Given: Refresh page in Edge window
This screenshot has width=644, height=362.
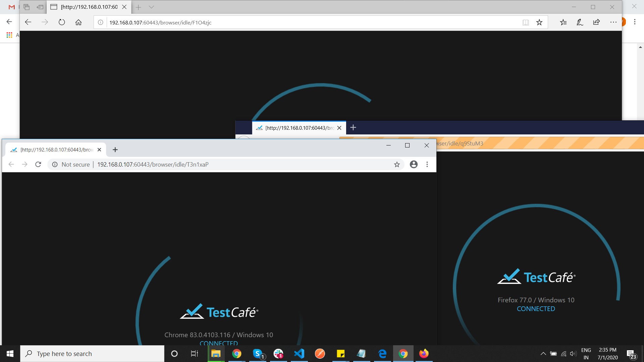Looking at the screenshot, I should point(62,22).
